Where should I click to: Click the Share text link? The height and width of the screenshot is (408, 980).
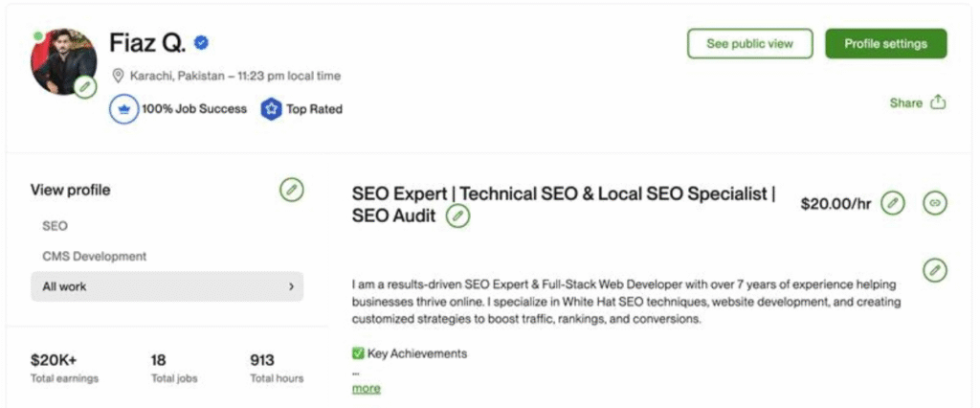[905, 102]
